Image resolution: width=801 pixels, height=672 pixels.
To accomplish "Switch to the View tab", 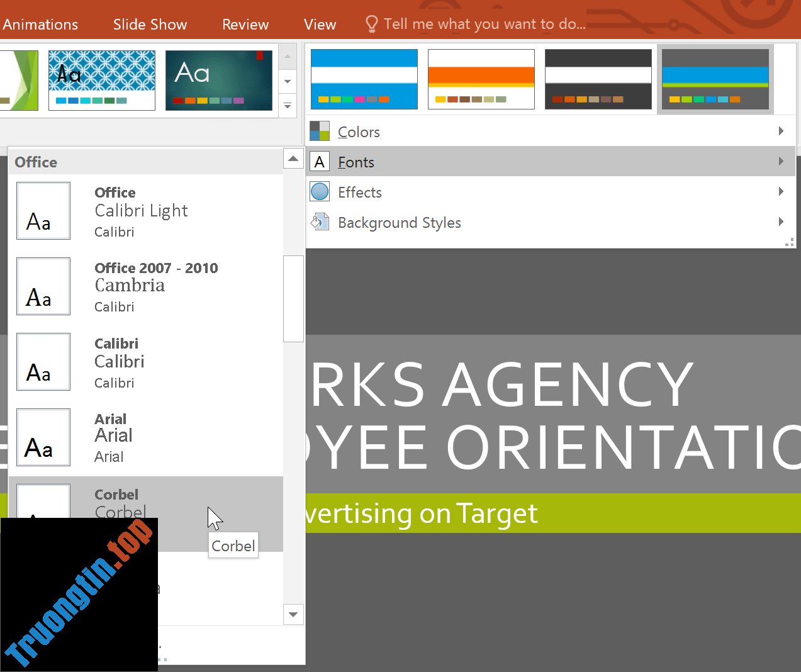I will pos(319,24).
